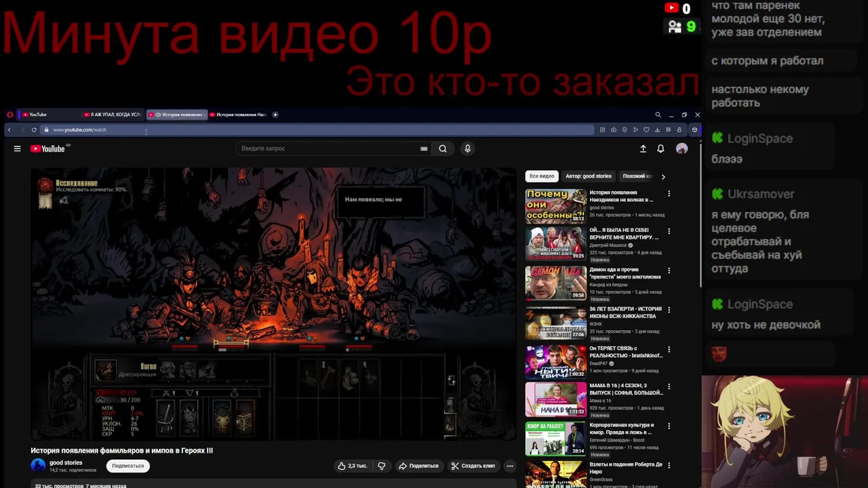
Task: Open options for 'Взлеты и падения' video
Action: coord(669,466)
